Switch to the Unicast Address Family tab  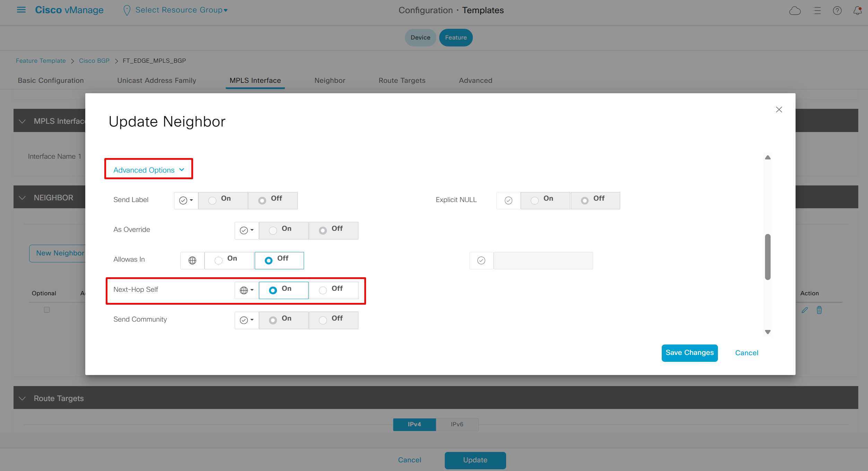(x=156, y=80)
